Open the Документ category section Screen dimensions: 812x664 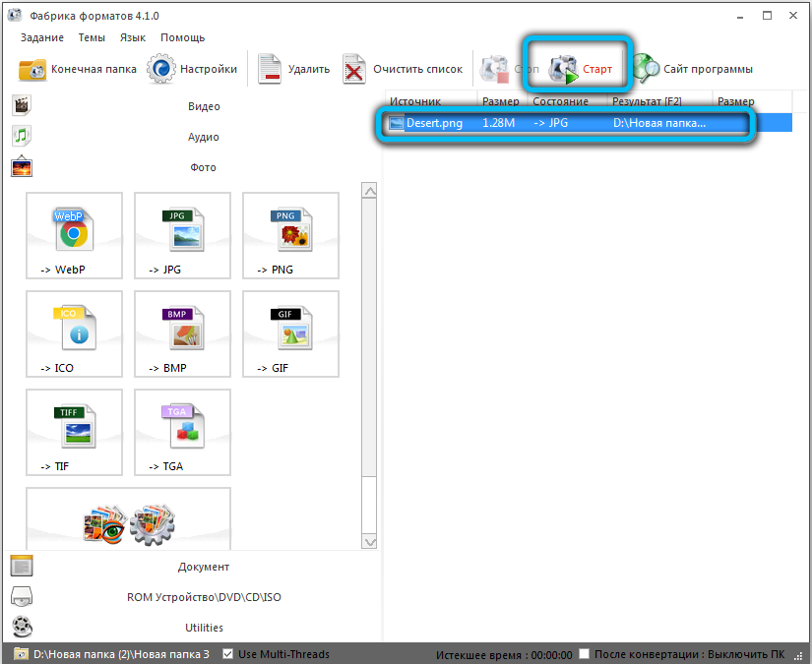(x=204, y=567)
